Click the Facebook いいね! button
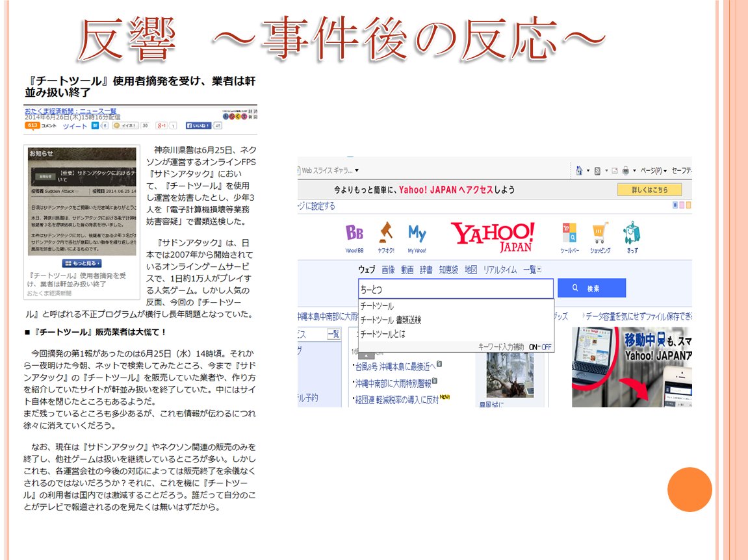The width and height of the screenshot is (748, 560). (x=198, y=125)
